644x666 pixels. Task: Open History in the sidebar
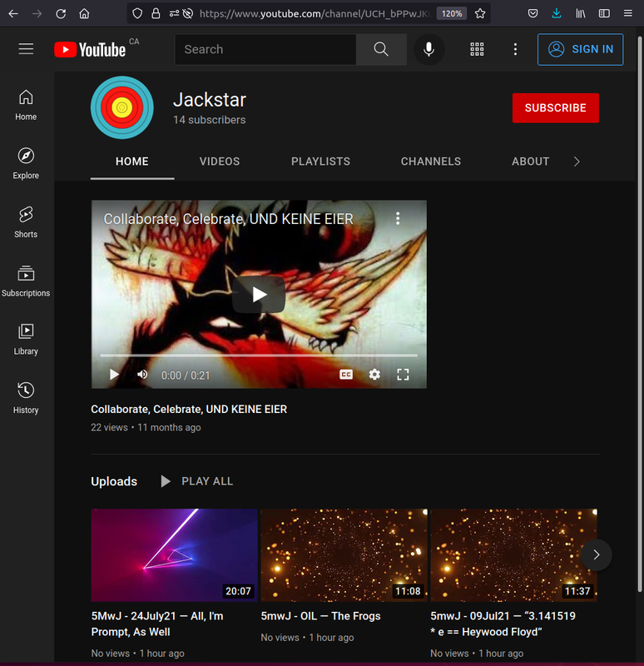click(x=26, y=398)
